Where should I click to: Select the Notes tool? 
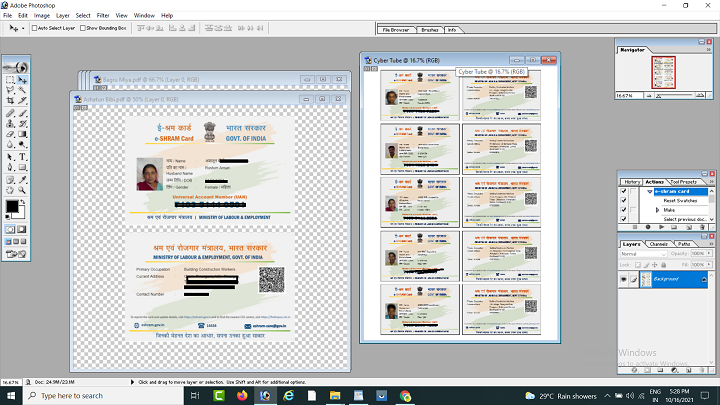pyautogui.click(x=10, y=180)
